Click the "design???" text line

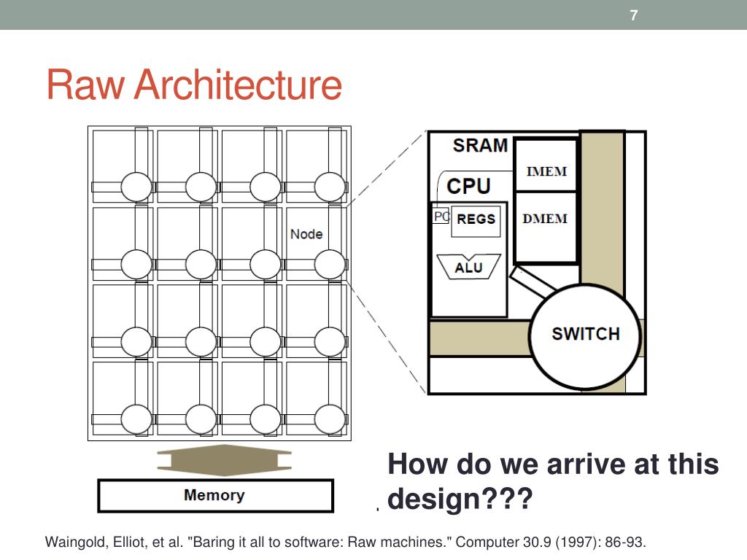(x=460, y=499)
